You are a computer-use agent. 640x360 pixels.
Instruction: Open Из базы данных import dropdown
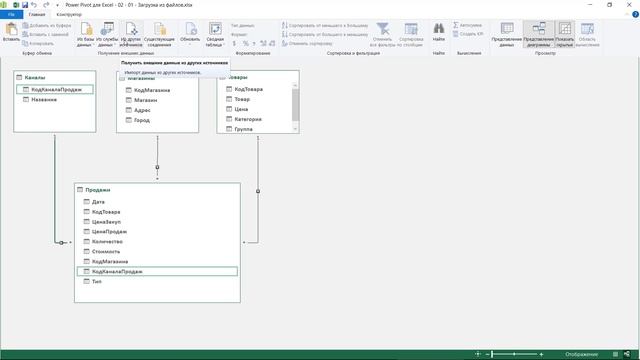(86, 34)
